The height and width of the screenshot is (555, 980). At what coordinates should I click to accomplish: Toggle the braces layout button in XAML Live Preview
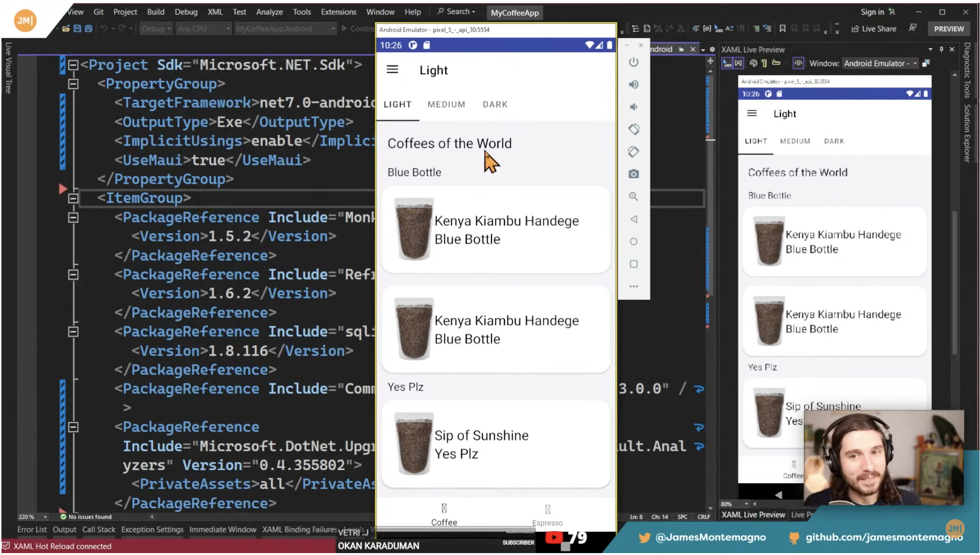[738, 63]
